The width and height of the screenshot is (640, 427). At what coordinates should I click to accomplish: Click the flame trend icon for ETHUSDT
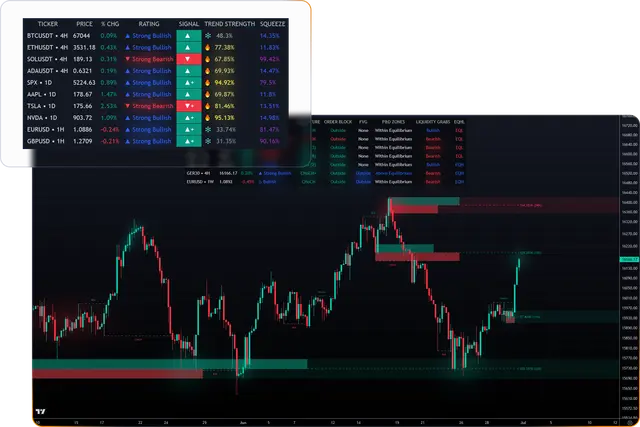coord(208,47)
